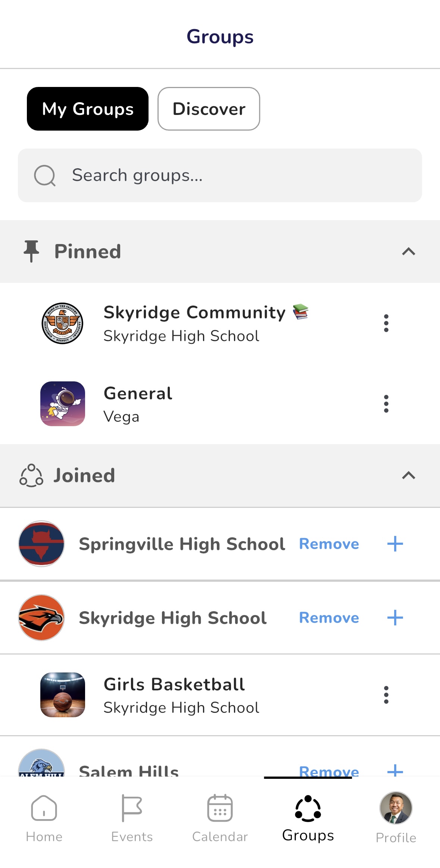Go to Events flag icon

click(132, 808)
